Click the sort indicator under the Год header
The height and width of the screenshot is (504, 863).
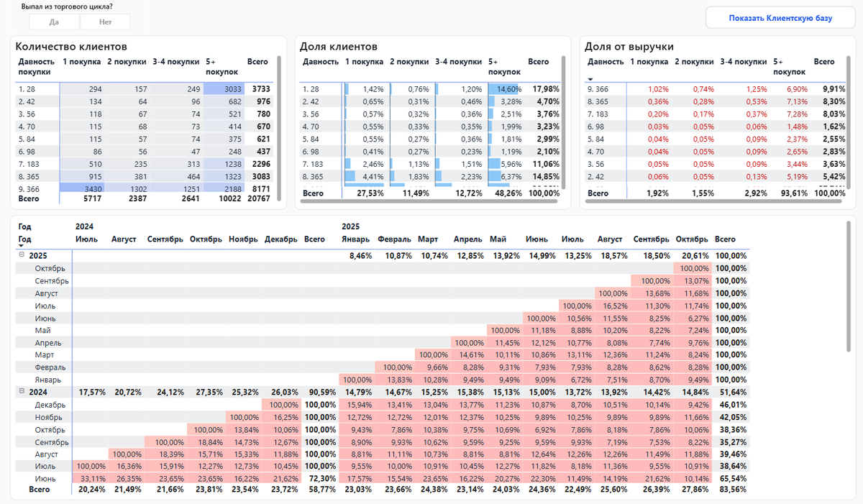point(22,244)
